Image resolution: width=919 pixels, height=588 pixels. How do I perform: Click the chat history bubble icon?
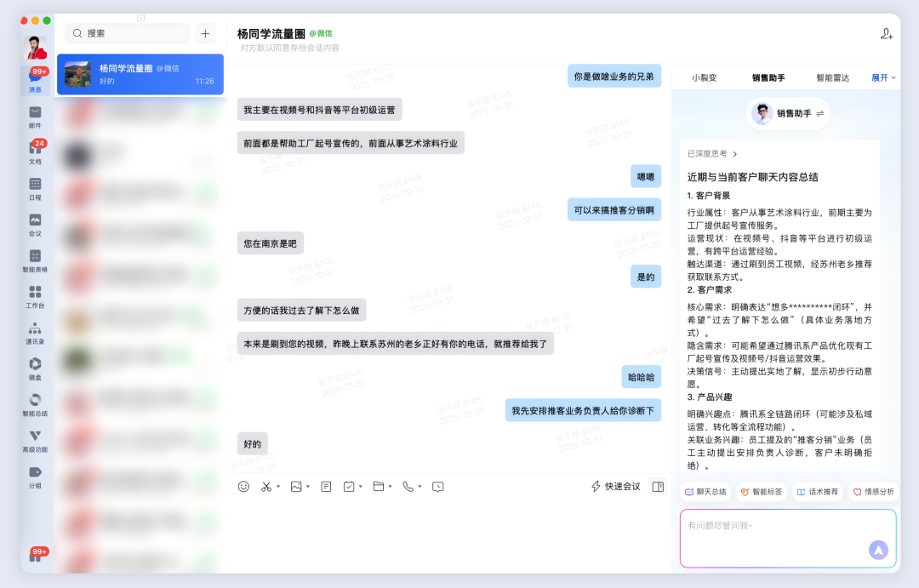pos(437,486)
